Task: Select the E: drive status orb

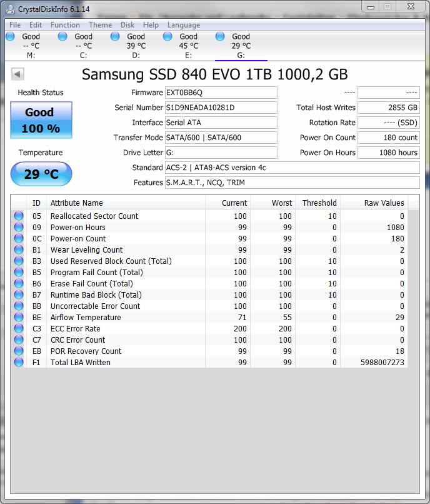Action: 167,36
